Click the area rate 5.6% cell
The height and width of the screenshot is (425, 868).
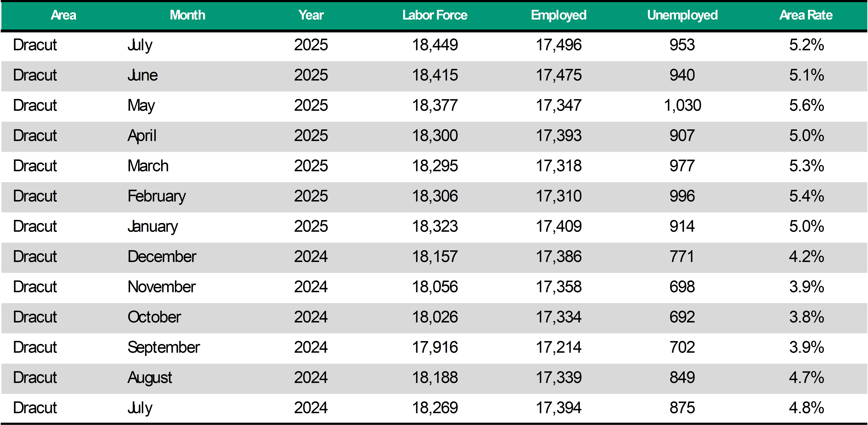[806, 106]
